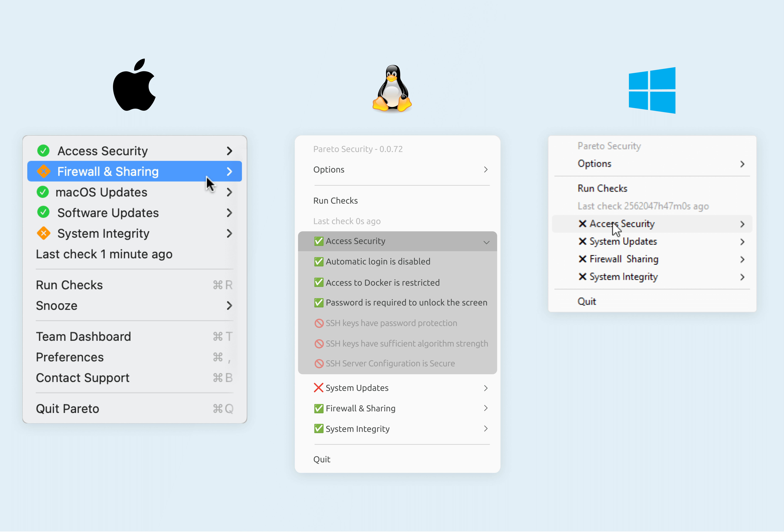Open the macOS Updates entry

pyautogui.click(x=135, y=192)
